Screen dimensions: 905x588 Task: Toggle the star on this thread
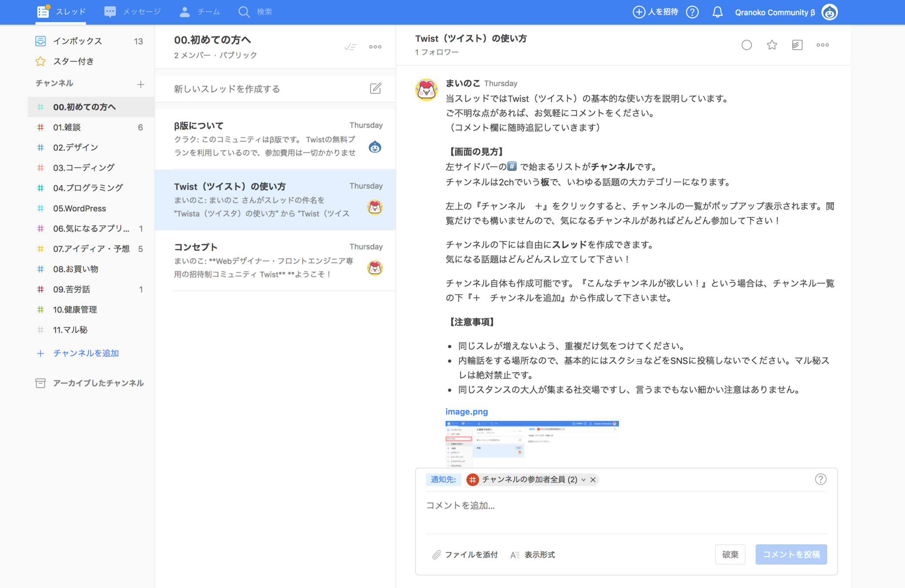(x=772, y=45)
